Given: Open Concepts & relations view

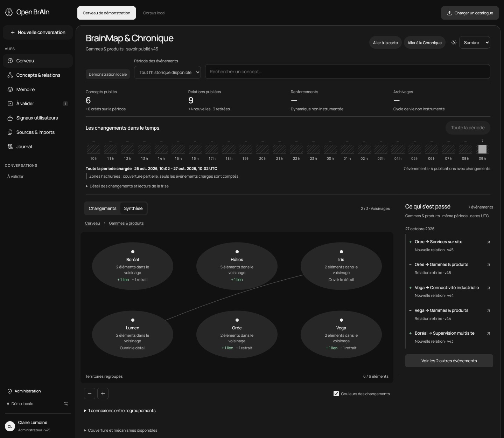Looking at the screenshot, I should point(38,75).
